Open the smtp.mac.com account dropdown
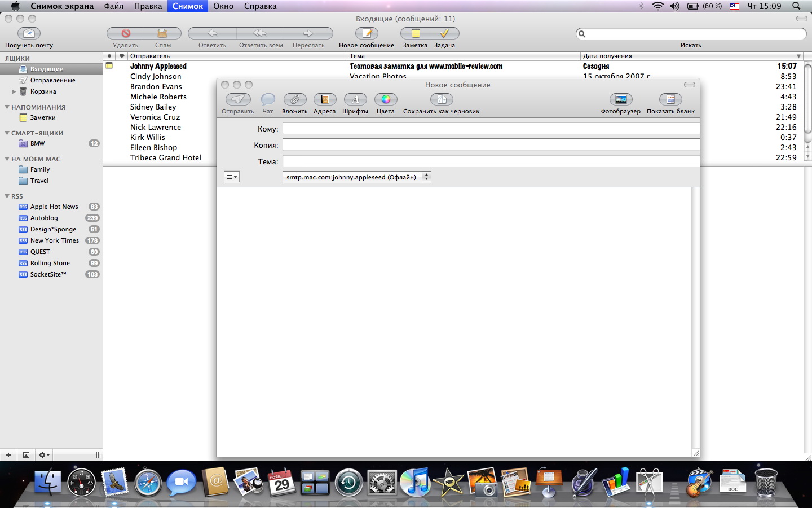 [x=357, y=177]
